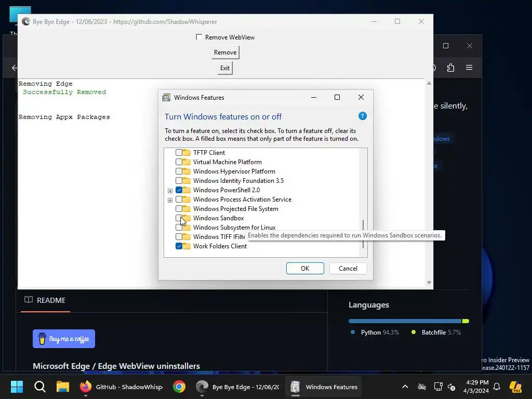
Task: Click the Buy me a coffee button
Action: pyautogui.click(x=64, y=339)
